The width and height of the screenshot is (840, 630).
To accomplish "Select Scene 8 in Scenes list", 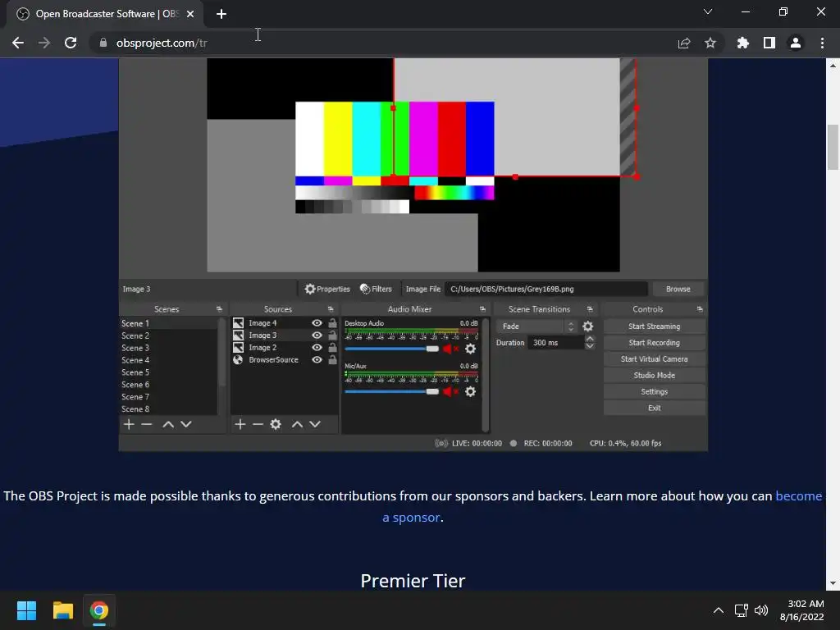I will (x=168, y=409).
